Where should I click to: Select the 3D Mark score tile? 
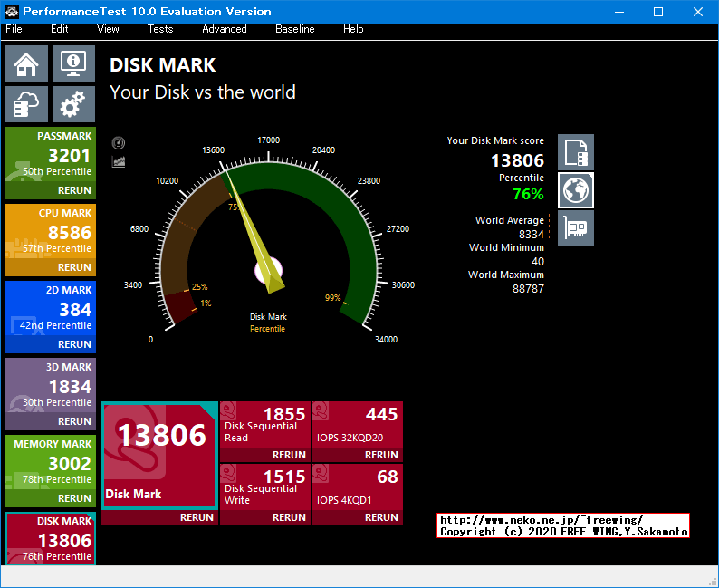click(51, 387)
